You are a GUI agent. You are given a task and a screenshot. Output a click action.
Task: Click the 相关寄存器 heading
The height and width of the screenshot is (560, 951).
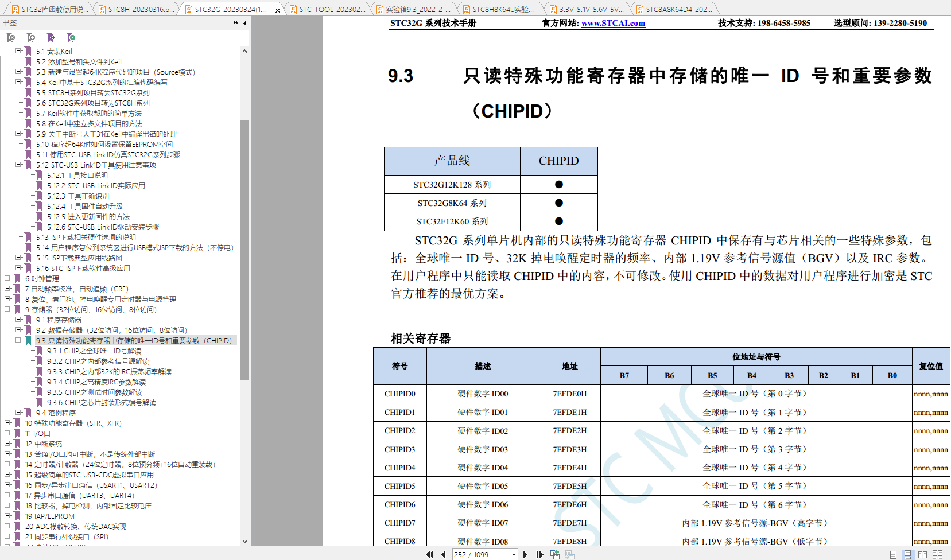pos(421,339)
